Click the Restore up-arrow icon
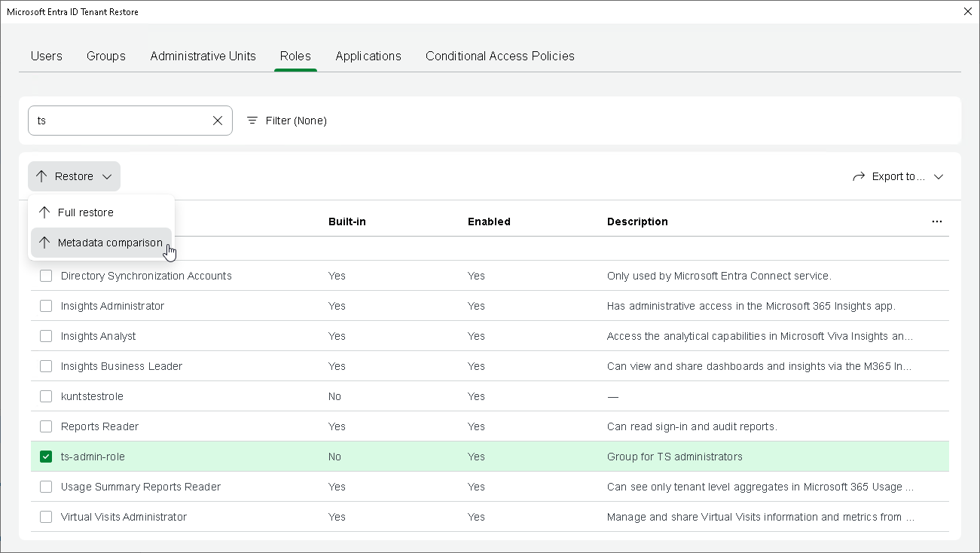 pyautogui.click(x=41, y=176)
